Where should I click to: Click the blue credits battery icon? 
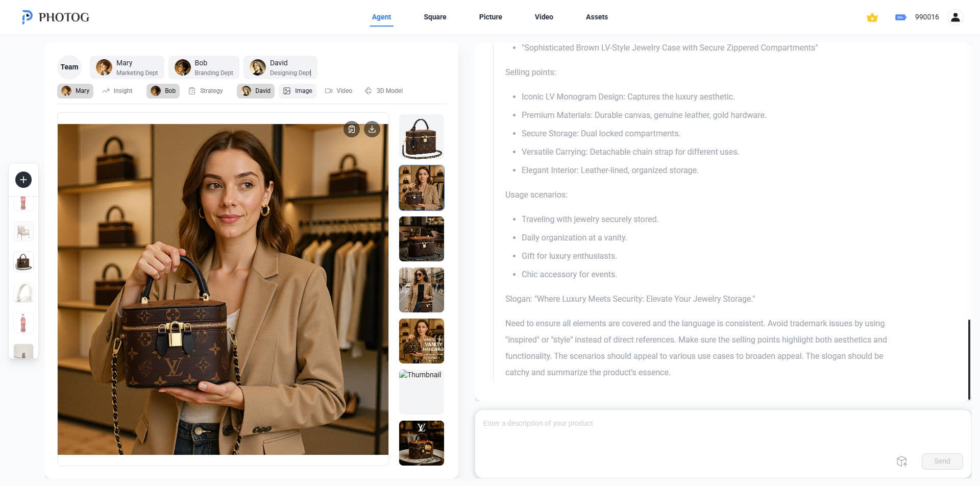[900, 17]
